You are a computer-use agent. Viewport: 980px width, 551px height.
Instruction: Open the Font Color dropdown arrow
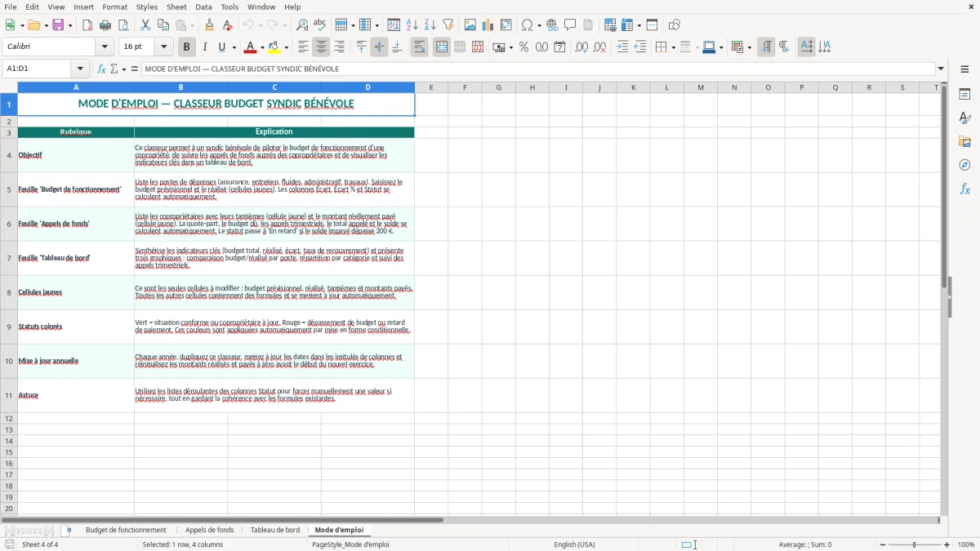pos(262,47)
